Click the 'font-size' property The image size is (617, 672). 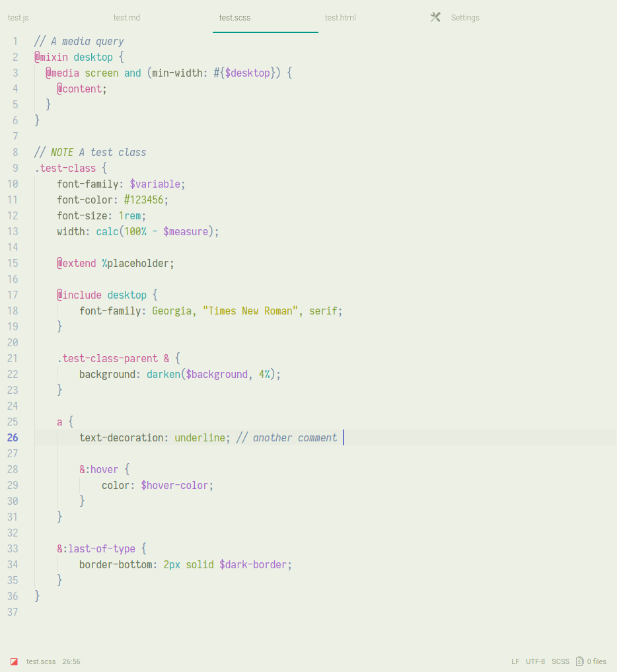coord(82,215)
